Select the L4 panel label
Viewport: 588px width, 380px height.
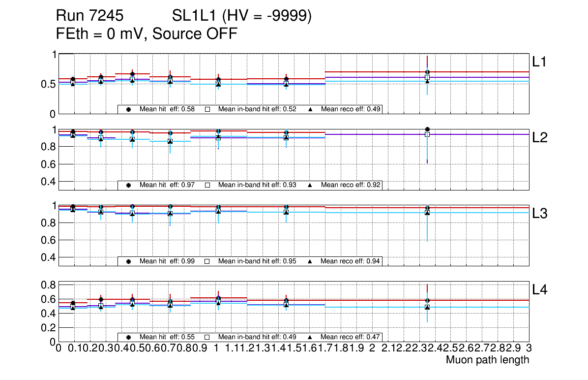pos(539,290)
